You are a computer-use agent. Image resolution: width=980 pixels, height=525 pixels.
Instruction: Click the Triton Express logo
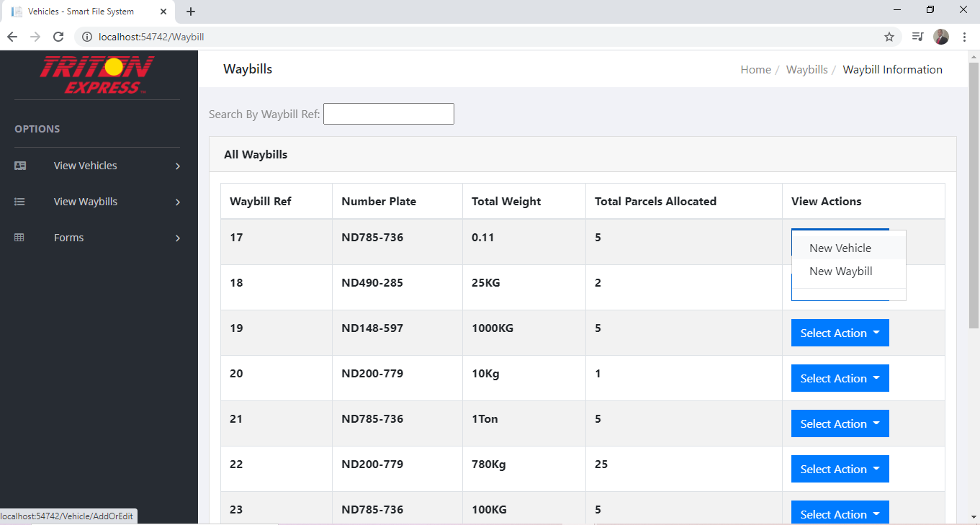97,76
